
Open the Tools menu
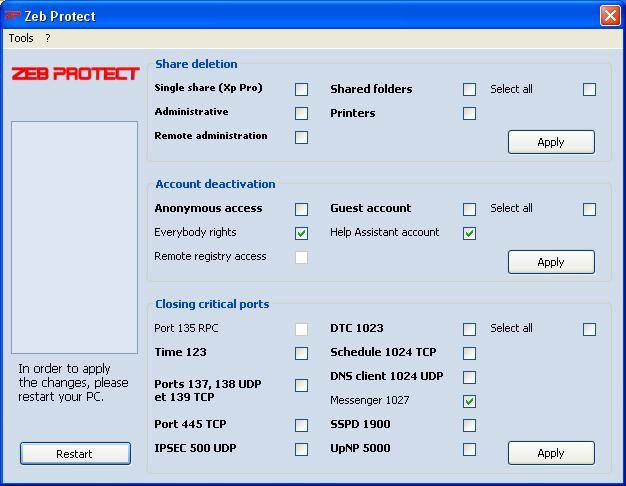pos(21,38)
